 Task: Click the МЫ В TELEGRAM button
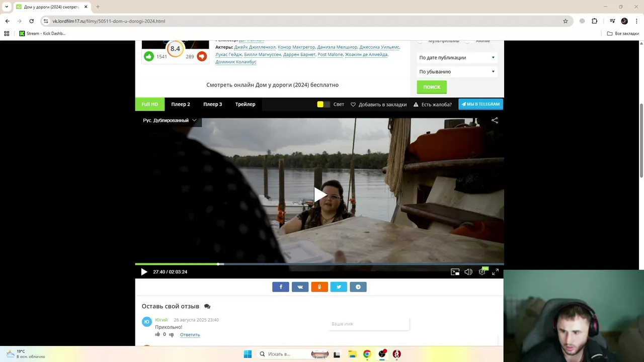(x=480, y=104)
